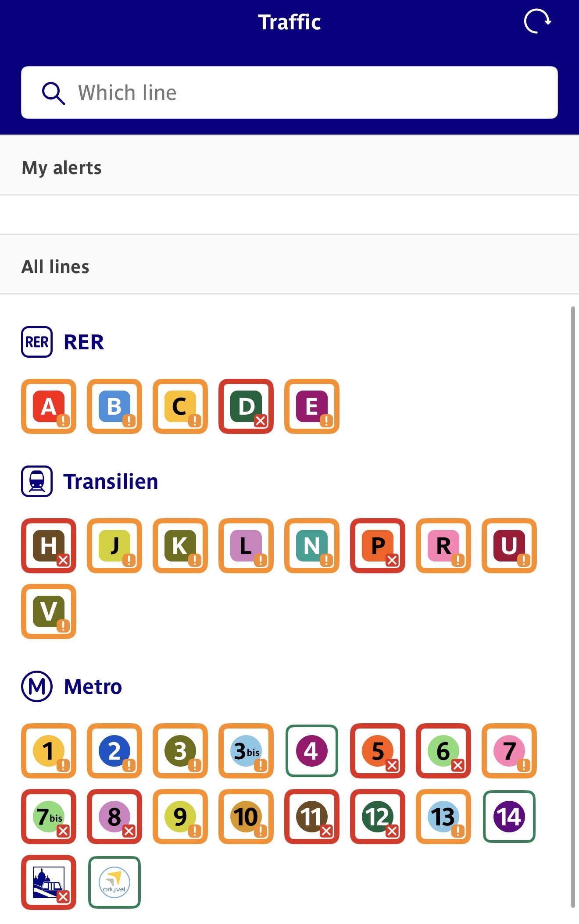Open the My alerts section

coord(61,168)
